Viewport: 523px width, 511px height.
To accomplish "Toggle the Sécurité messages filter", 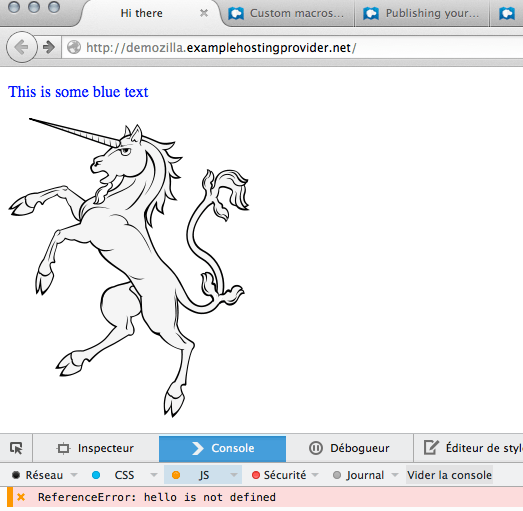I will click(279, 475).
